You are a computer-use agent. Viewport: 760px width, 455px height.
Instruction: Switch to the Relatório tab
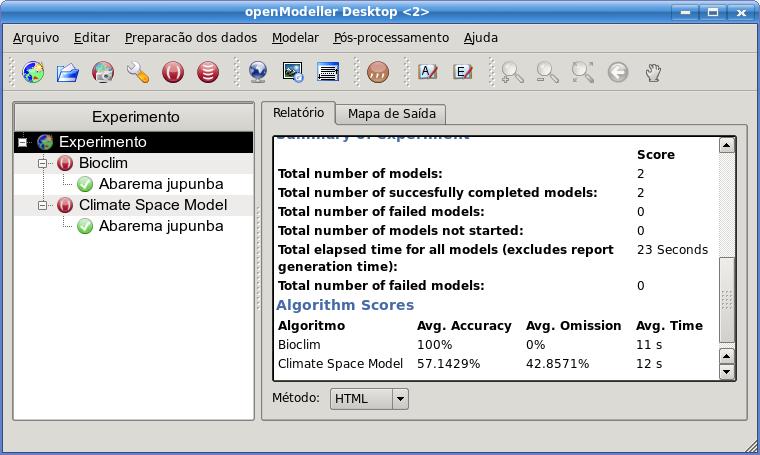298,113
